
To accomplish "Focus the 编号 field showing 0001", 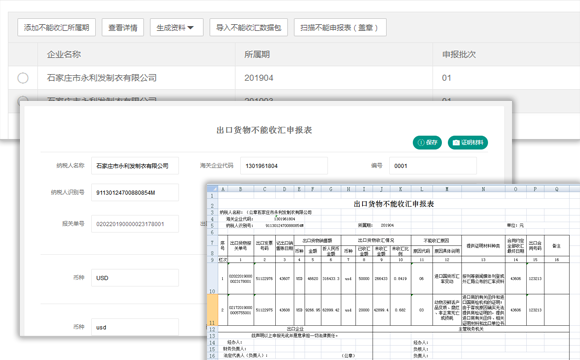I will click(433, 166).
